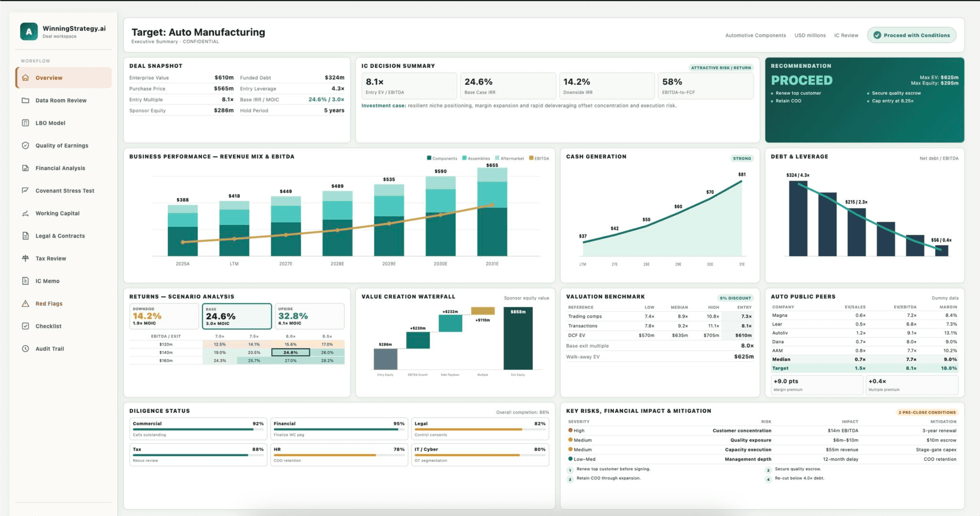The height and width of the screenshot is (516, 980).
Task: Click the Aftermarket legend color swatch
Action: [497, 158]
